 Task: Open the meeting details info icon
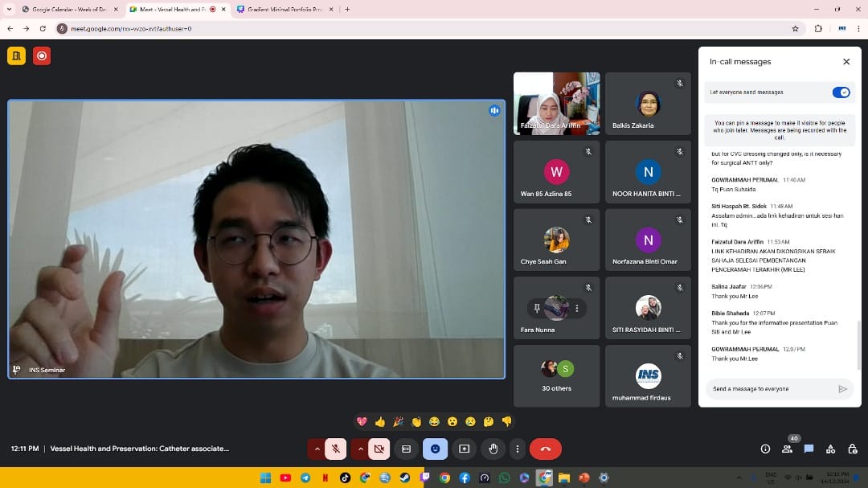pyautogui.click(x=765, y=449)
